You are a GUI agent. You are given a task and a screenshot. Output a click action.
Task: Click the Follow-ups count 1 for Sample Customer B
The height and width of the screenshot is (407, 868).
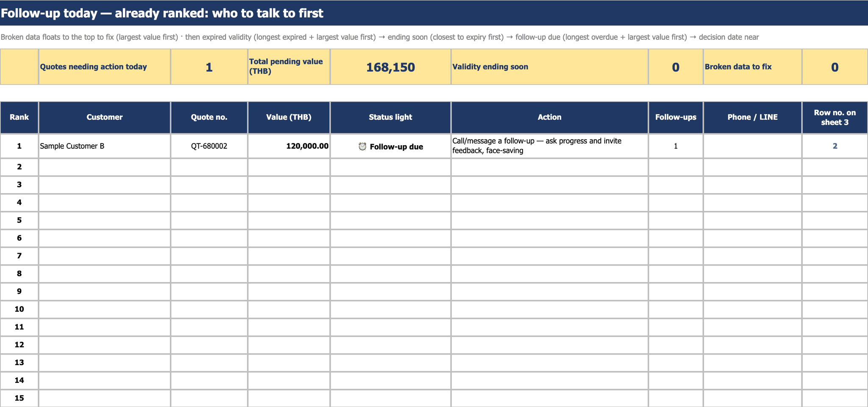coord(676,146)
